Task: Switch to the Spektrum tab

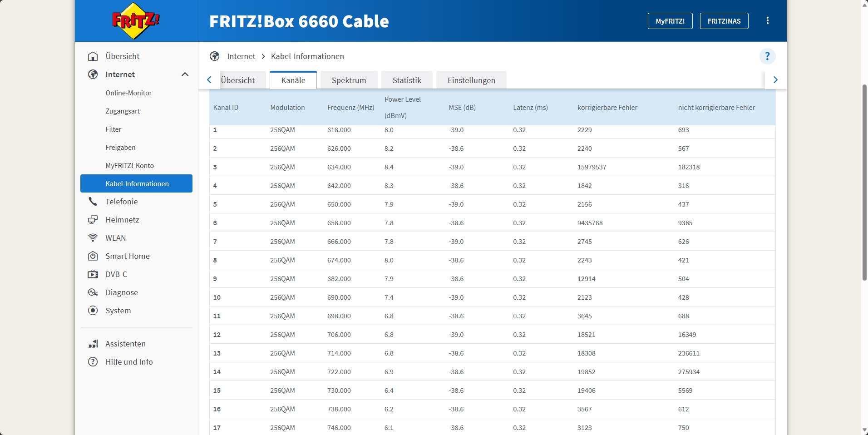Action: tap(349, 80)
